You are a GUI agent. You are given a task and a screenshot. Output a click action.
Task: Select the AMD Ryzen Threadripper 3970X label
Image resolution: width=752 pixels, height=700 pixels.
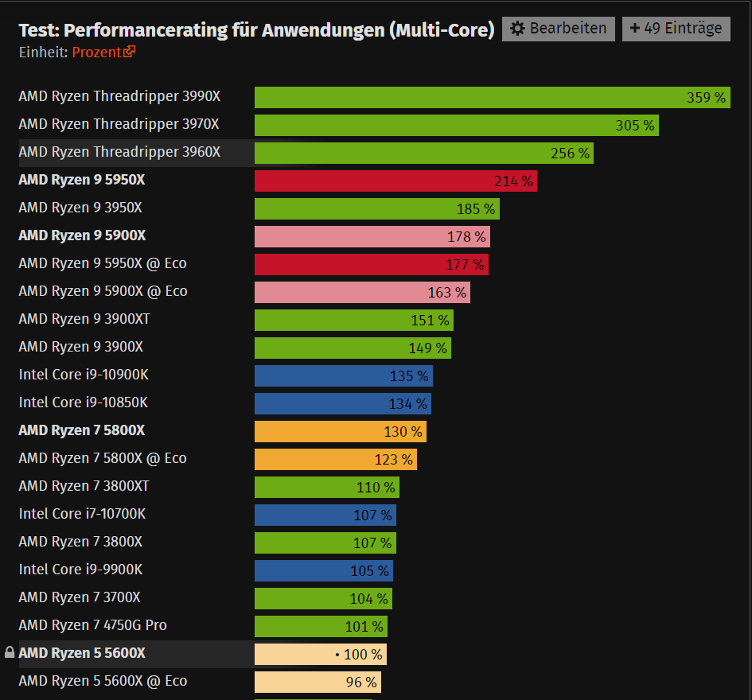119,124
